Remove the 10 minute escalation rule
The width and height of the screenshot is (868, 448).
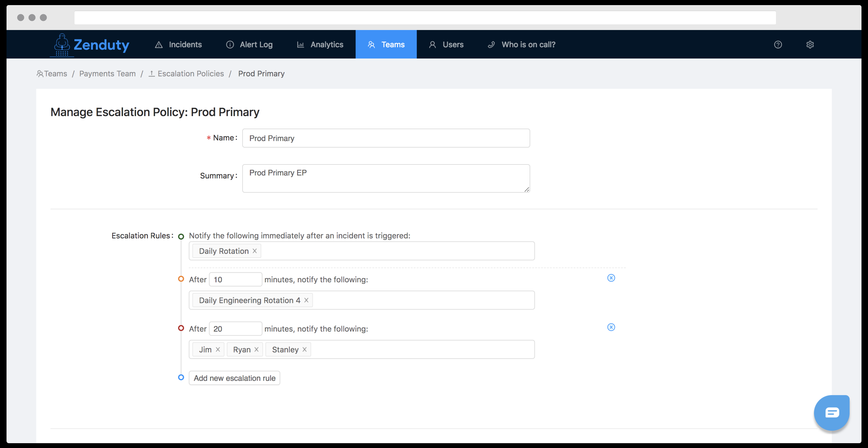[x=611, y=278]
